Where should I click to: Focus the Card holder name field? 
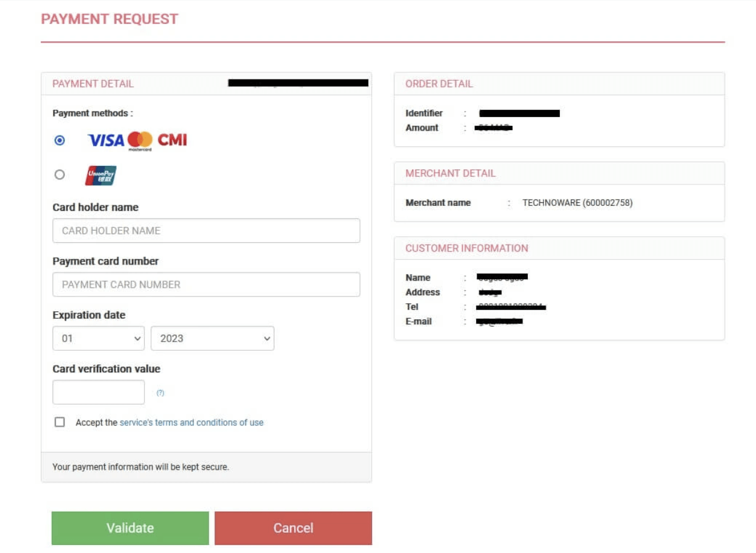tap(206, 231)
